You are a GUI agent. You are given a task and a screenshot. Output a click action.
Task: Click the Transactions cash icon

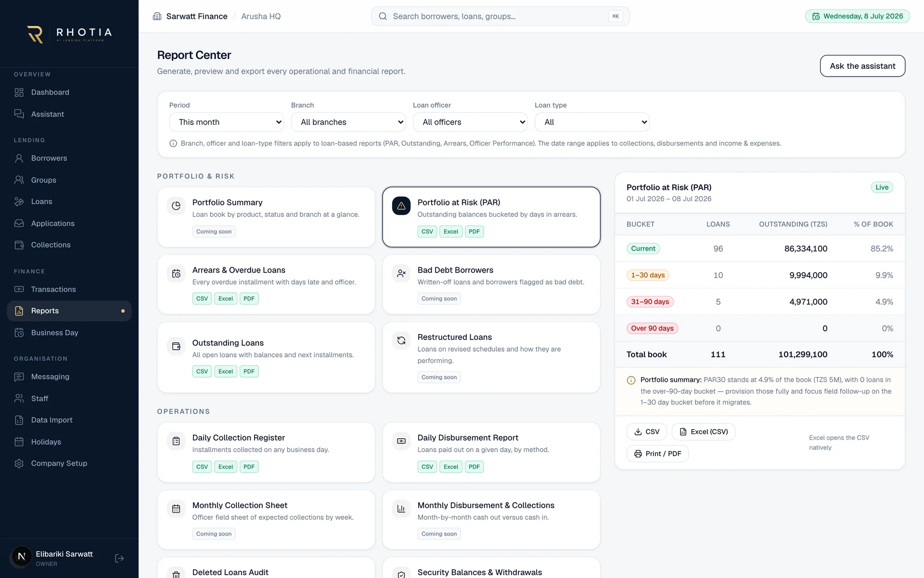19,289
